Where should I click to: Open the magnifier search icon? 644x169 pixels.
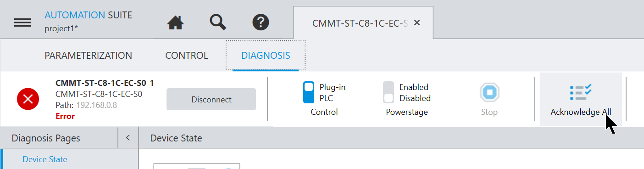218,22
